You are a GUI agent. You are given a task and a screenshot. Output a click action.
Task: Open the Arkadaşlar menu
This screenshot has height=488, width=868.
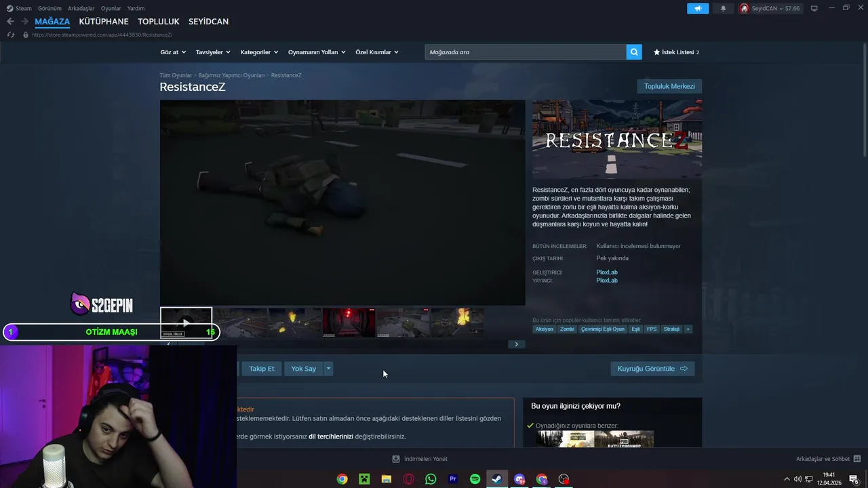click(x=81, y=8)
